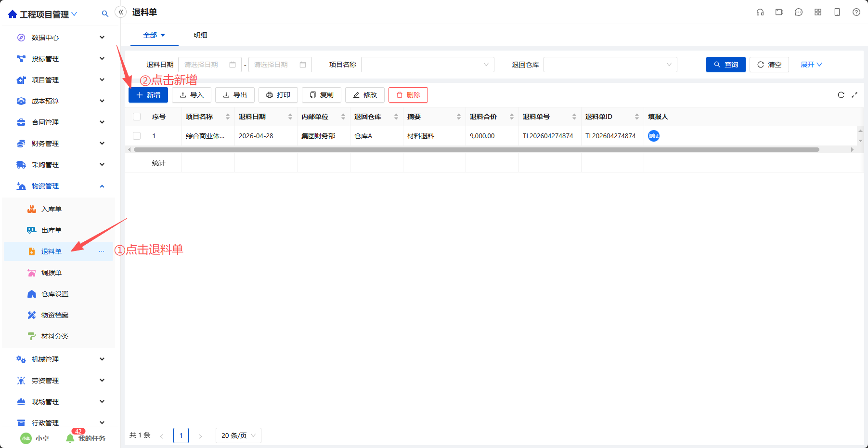This screenshot has height=448, width=868.
Task: Click the refresh icon above the table
Action: coord(841,95)
